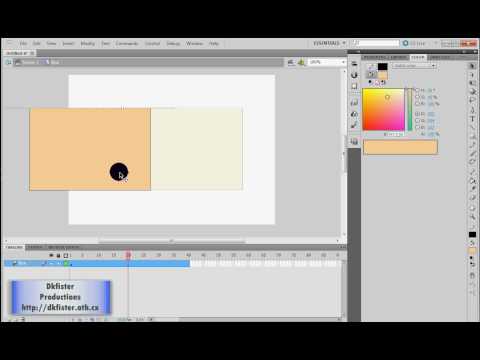Click orange fill swatch in Color panel
Viewport: 480px width, 360px height.
point(382,75)
